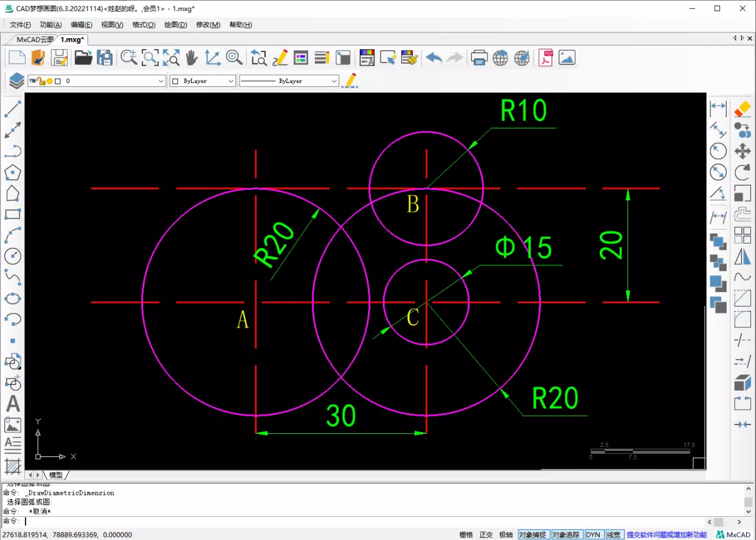The width and height of the screenshot is (756, 540).
Task: Select the 模型 model tab
Action: point(56,475)
